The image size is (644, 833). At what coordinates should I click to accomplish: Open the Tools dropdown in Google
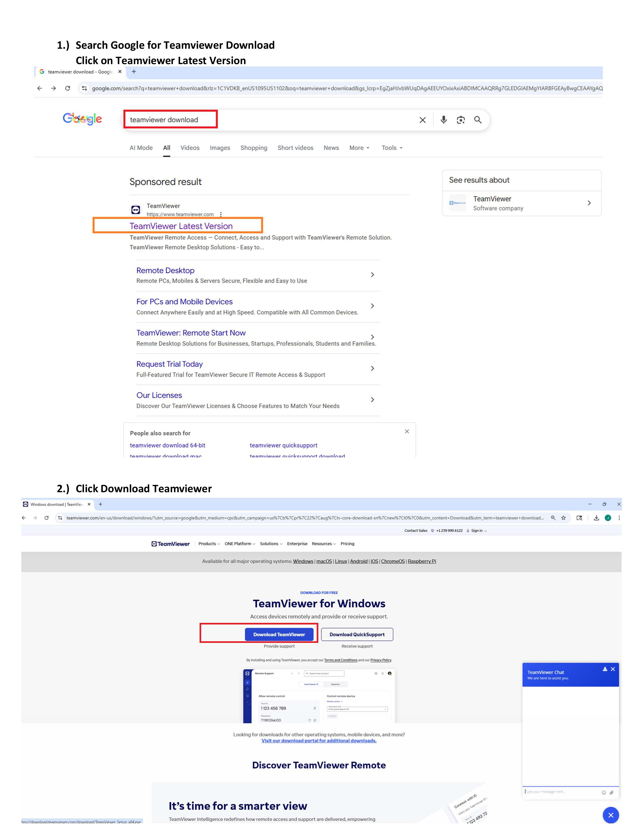(392, 148)
